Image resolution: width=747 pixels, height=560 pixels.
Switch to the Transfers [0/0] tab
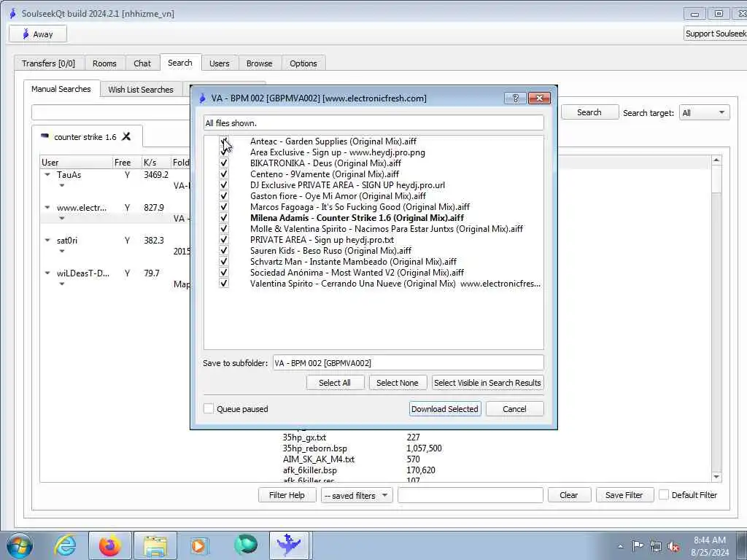(x=49, y=63)
